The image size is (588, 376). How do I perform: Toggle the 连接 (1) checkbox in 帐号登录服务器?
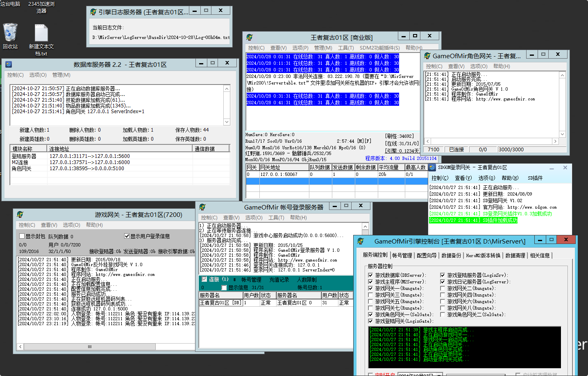tap(204, 279)
